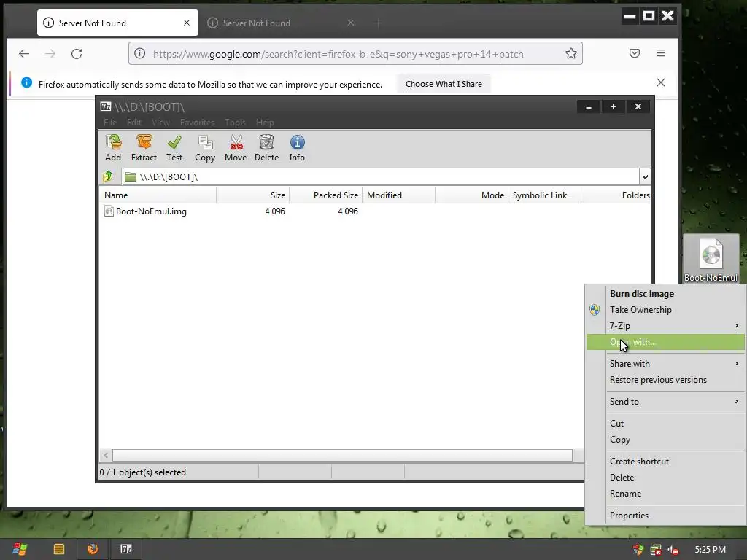Select Open with... in context menu
This screenshot has width=747, height=560.
[x=665, y=342]
